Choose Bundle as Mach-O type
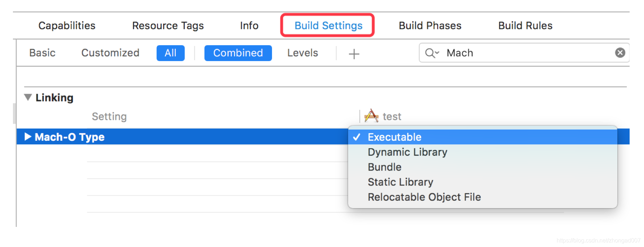The image size is (644, 247). click(x=384, y=167)
